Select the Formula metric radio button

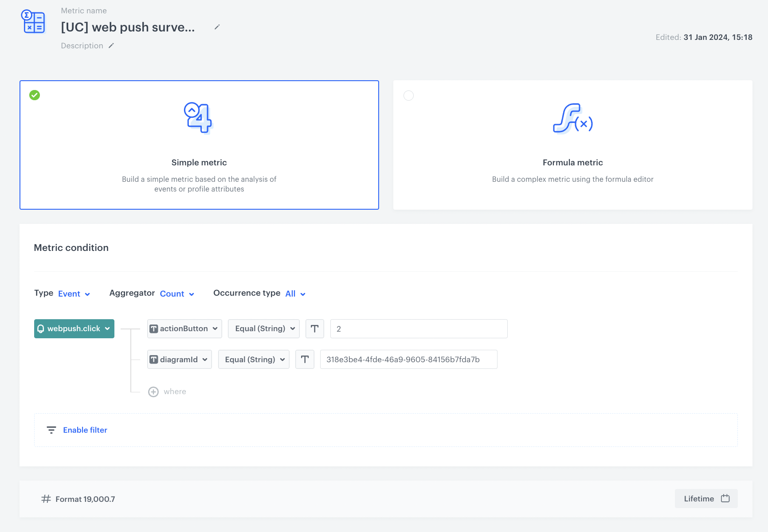click(409, 96)
